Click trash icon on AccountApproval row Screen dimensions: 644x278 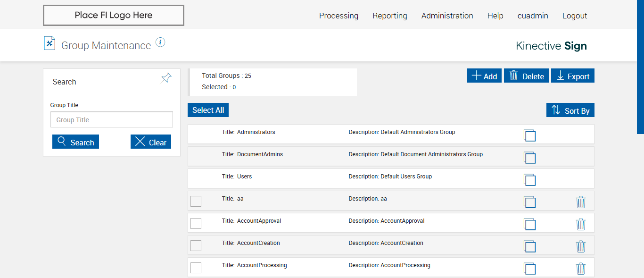pyautogui.click(x=581, y=224)
